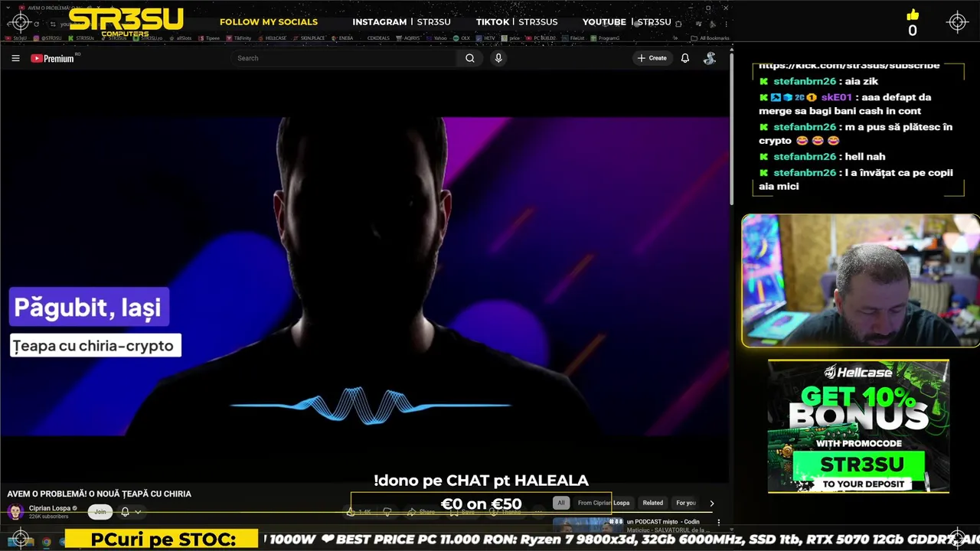Screen dimensions: 980x551
Task: Open the HLTV bookmark
Action: pos(485,37)
